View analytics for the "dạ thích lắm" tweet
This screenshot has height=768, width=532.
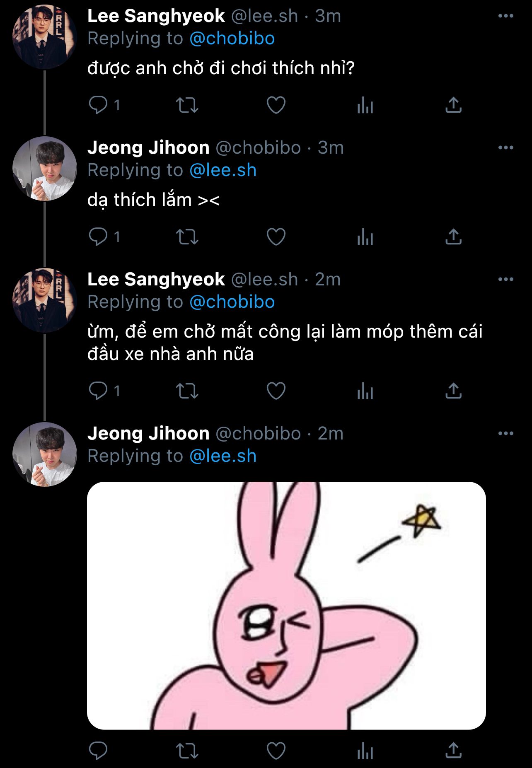tap(365, 237)
